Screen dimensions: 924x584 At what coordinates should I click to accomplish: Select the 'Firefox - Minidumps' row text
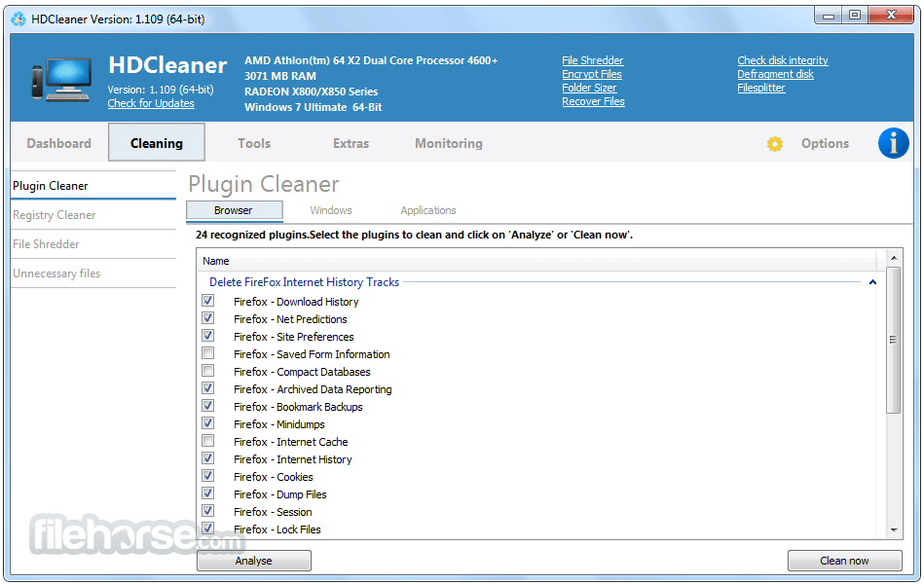(x=279, y=424)
